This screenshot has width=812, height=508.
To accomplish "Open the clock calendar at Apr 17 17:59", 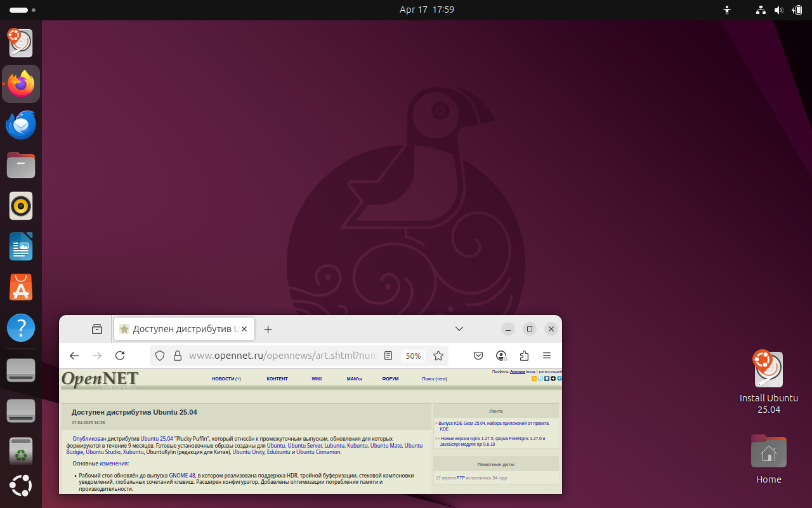I will (426, 10).
